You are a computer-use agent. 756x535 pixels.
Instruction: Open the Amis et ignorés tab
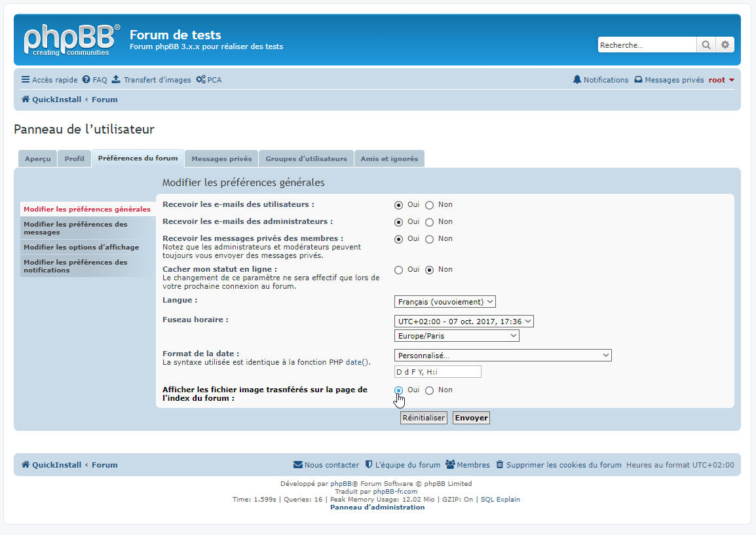pyautogui.click(x=389, y=159)
